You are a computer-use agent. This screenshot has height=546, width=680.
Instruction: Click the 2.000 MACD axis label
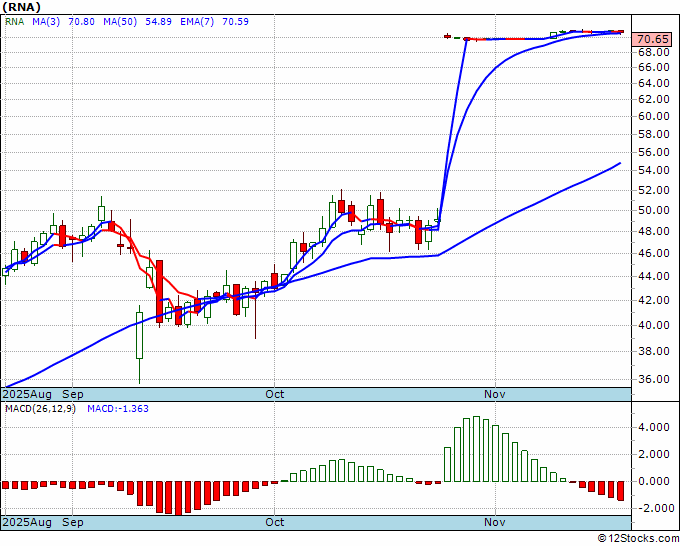click(654, 454)
